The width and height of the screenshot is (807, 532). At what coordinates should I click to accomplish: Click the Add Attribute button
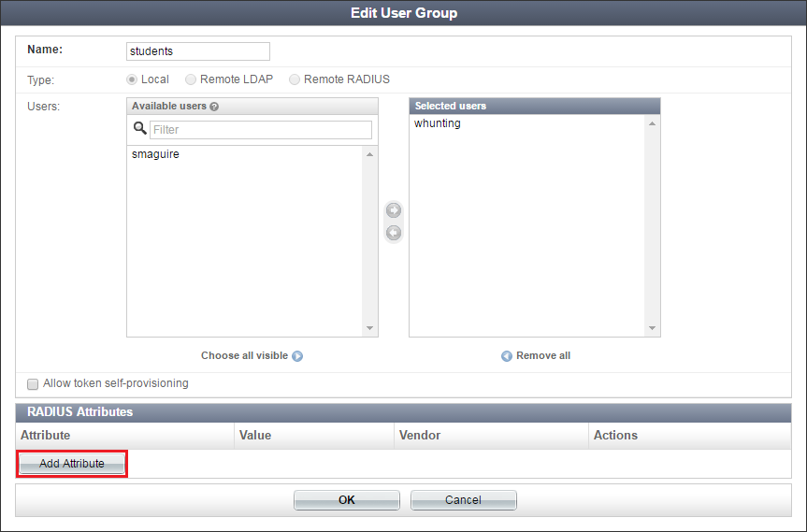(72, 464)
